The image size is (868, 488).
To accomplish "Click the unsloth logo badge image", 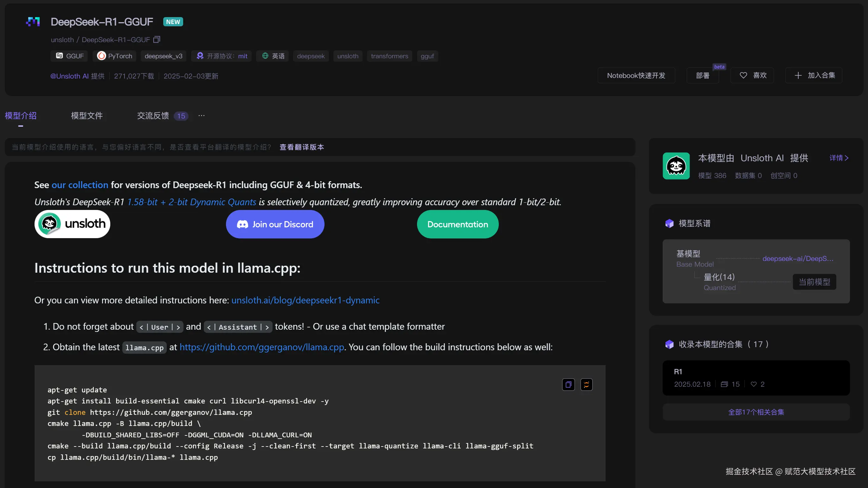I will coord(72,224).
